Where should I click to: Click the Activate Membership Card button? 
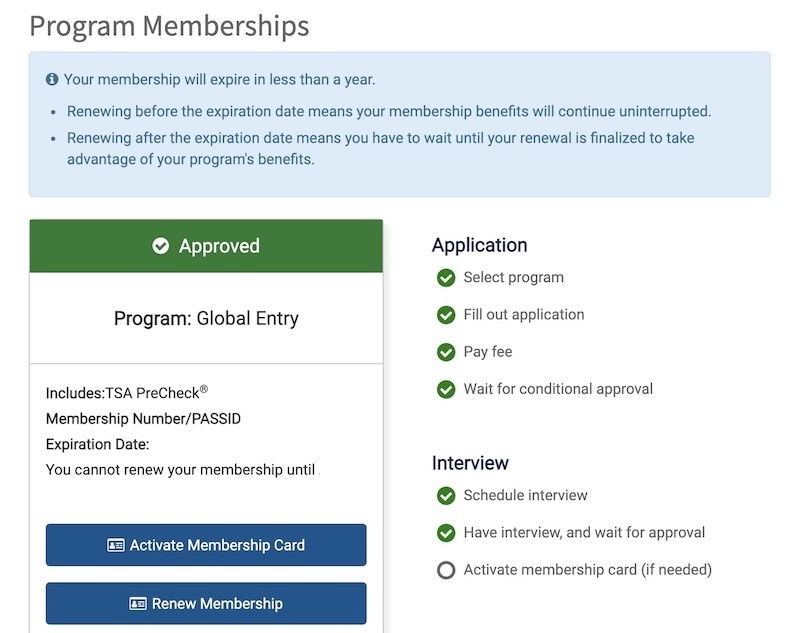click(x=206, y=545)
